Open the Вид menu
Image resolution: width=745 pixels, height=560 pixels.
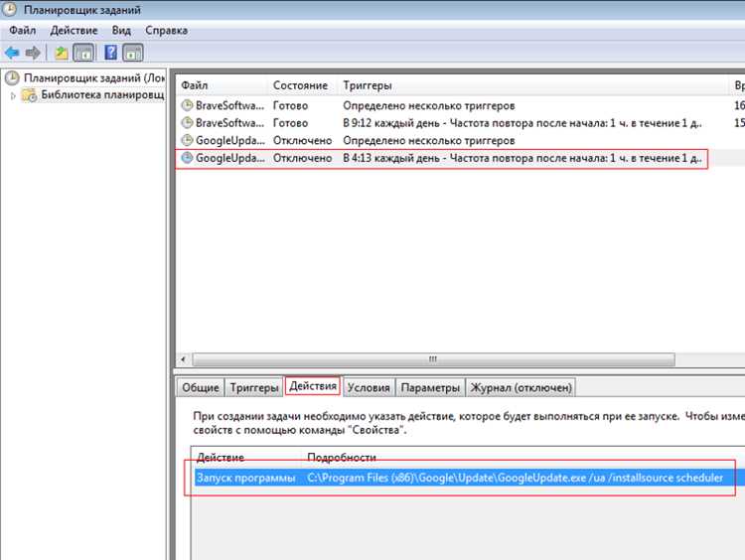click(121, 31)
